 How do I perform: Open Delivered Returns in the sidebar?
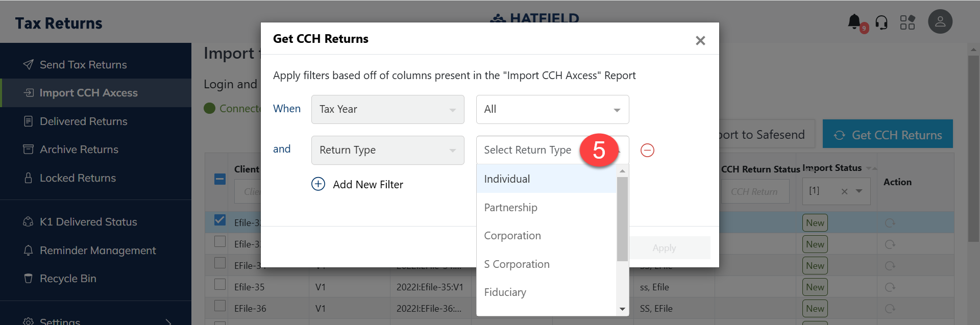(x=84, y=121)
